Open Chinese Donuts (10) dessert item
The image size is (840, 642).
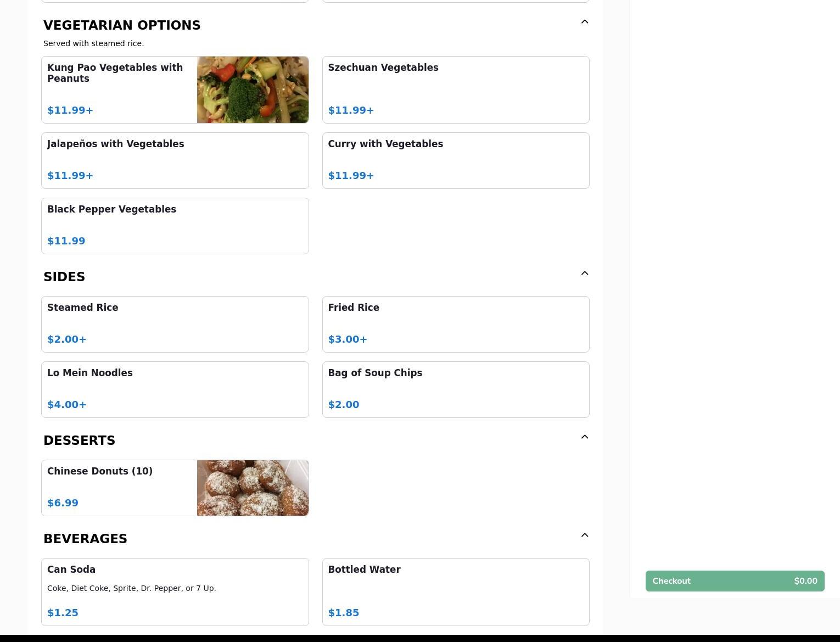(x=175, y=488)
